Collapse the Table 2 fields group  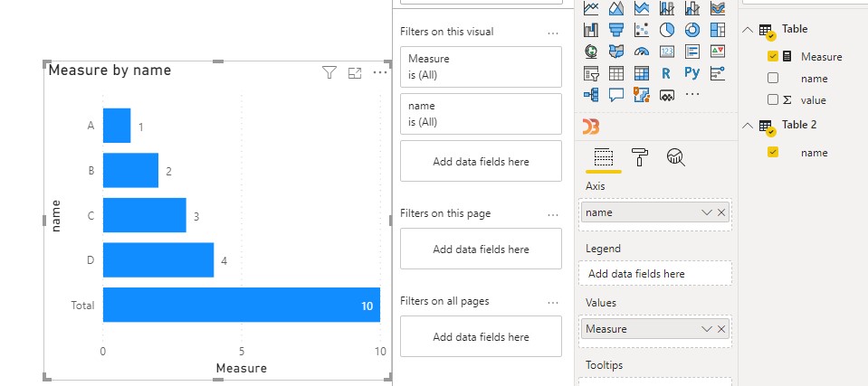tap(748, 126)
